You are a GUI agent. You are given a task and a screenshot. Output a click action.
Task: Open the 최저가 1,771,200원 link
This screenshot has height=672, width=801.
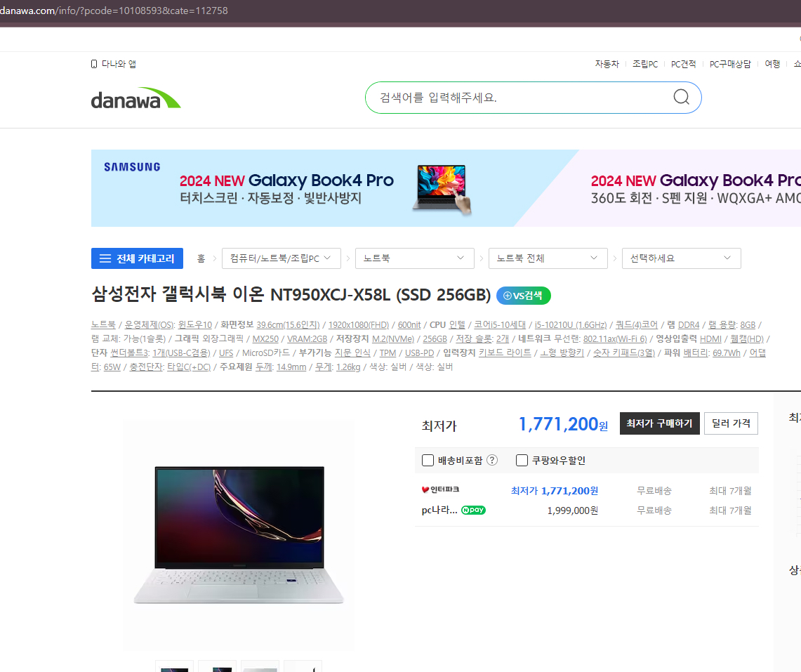tap(555, 491)
